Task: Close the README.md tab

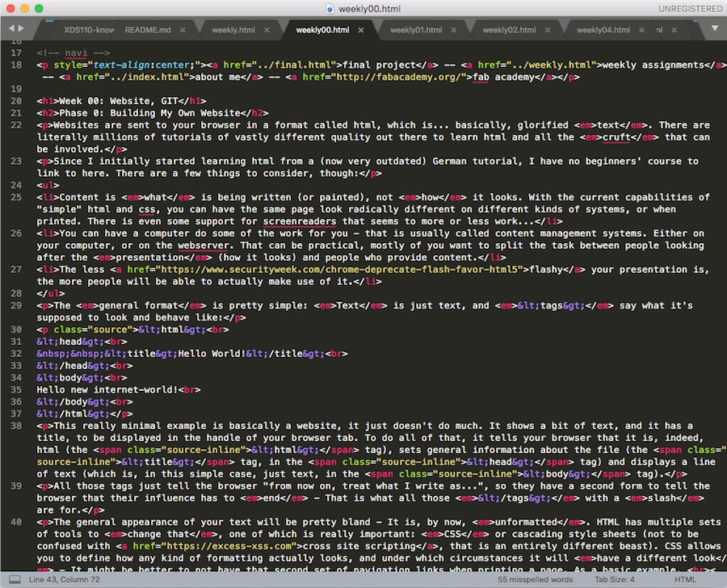Action: point(183,30)
